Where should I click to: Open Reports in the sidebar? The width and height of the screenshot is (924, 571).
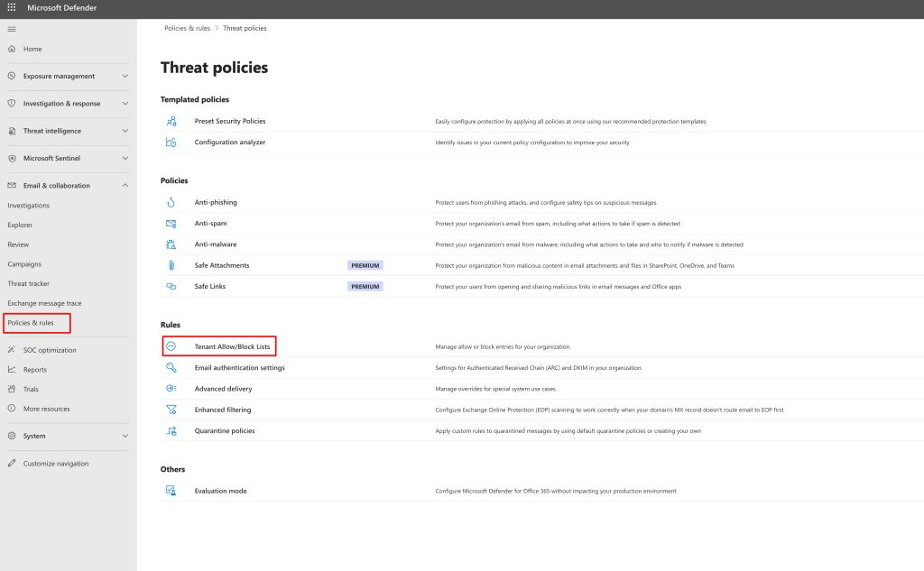35,370
